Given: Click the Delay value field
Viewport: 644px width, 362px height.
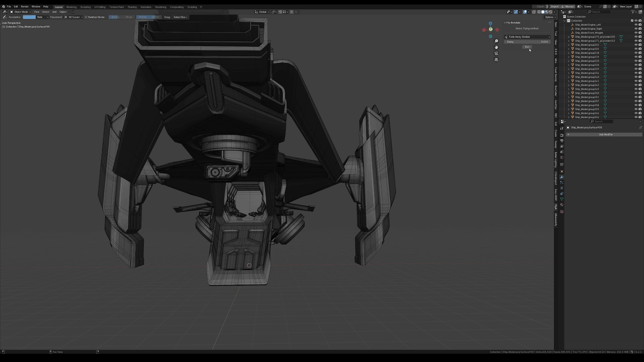Looking at the screenshot, I should [x=527, y=42].
